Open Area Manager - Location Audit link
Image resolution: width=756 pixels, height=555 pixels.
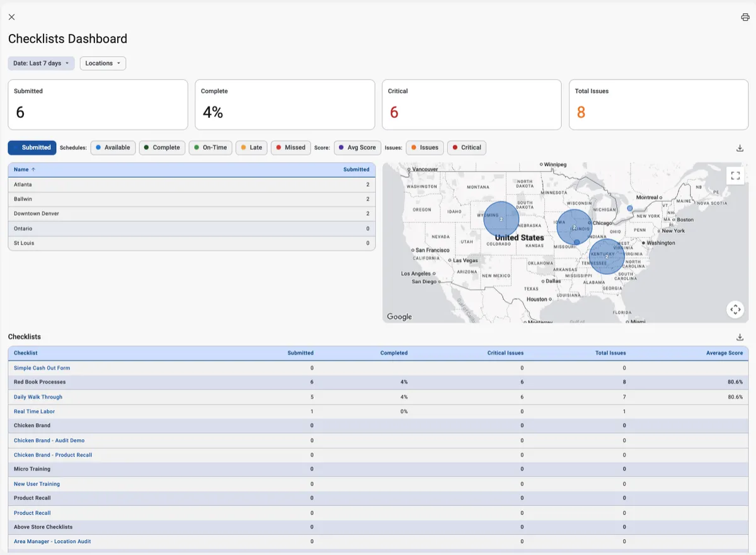click(x=52, y=541)
